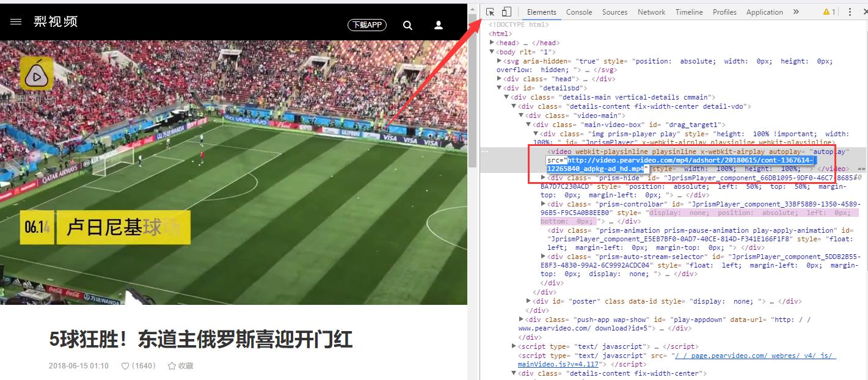Click the chevron to reveal hidden DevTools panels
The image size is (868, 380).
[795, 11]
